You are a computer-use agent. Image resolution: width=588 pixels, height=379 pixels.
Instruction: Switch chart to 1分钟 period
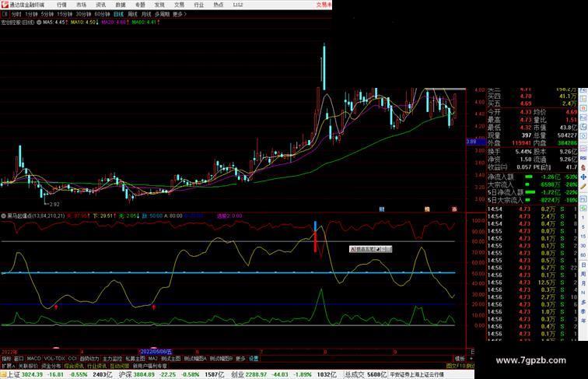(x=31, y=14)
